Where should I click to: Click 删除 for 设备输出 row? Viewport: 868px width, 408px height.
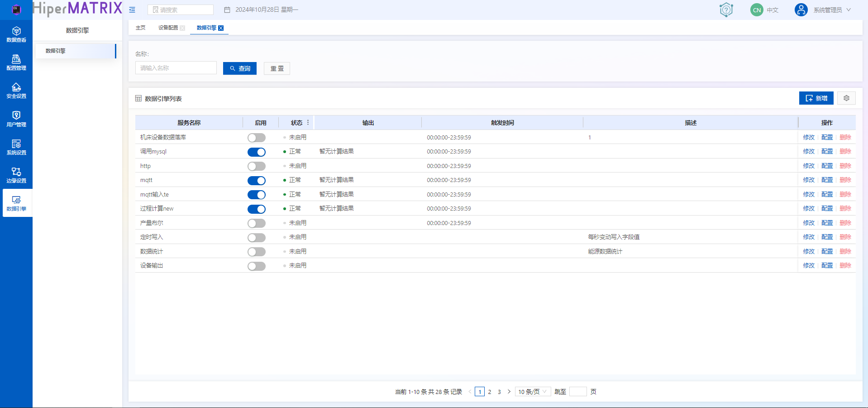(845, 265)
